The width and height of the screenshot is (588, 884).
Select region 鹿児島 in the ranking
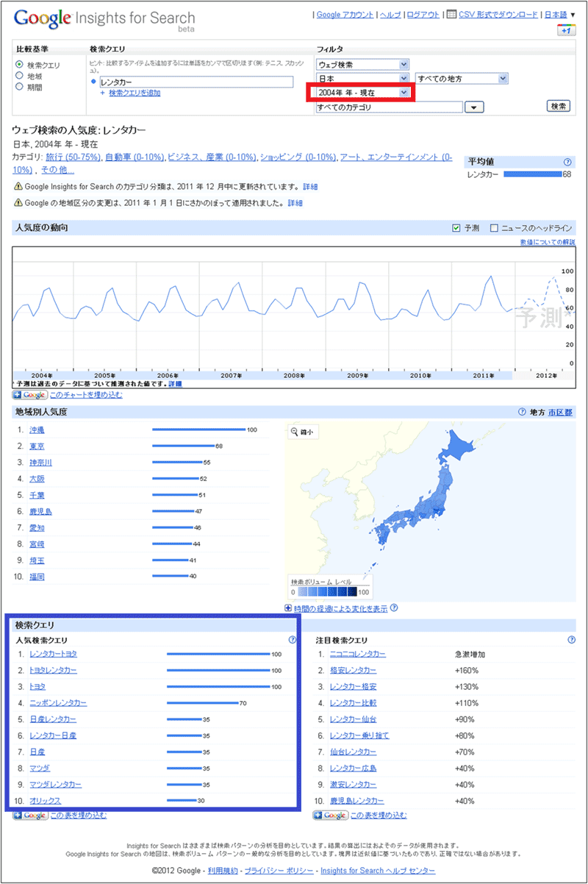(x=40, y=511)
